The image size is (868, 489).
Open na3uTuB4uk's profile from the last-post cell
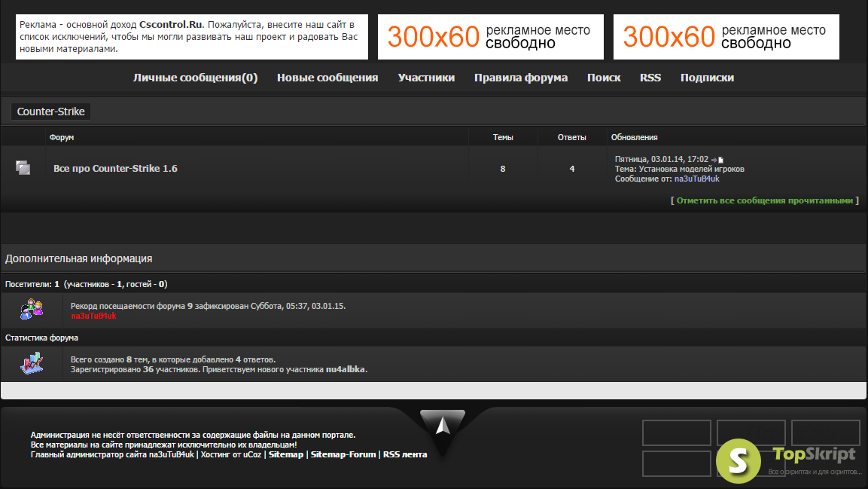click(x=697, y=179)
